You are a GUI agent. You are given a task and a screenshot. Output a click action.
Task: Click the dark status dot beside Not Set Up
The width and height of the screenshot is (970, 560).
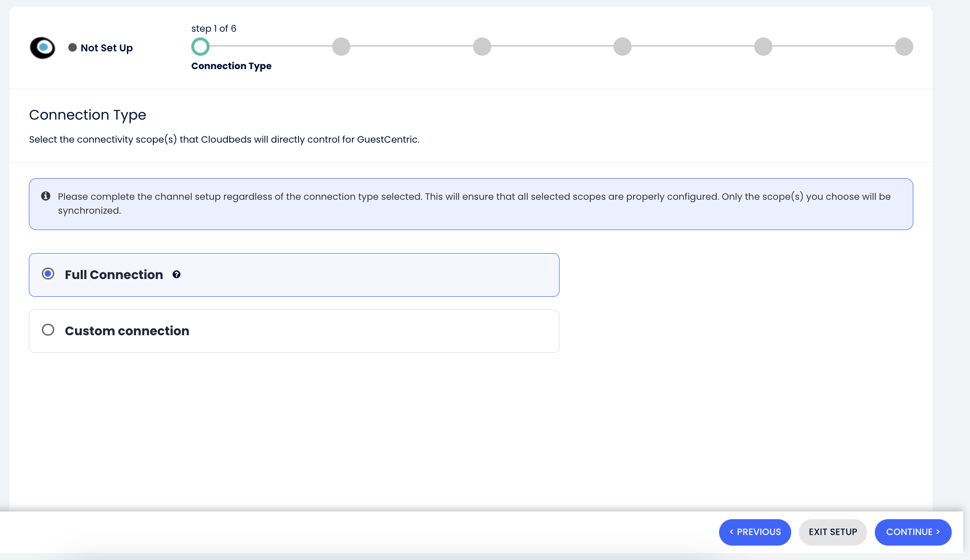tap(73, 48)
